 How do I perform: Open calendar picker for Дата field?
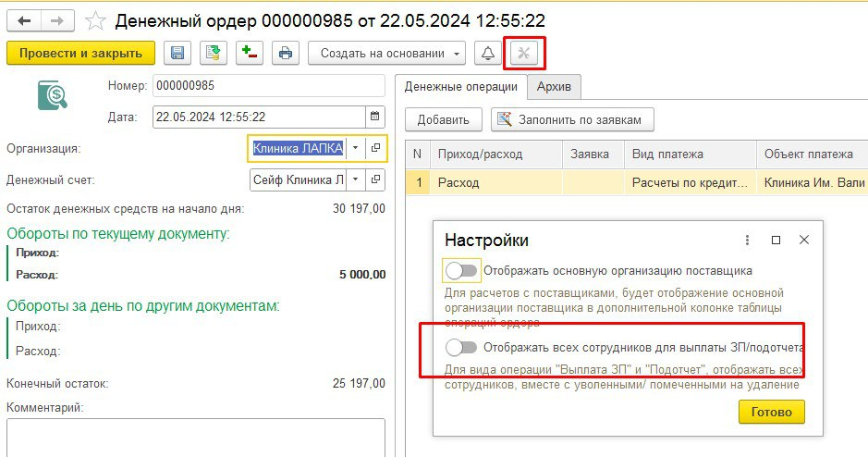374,117
